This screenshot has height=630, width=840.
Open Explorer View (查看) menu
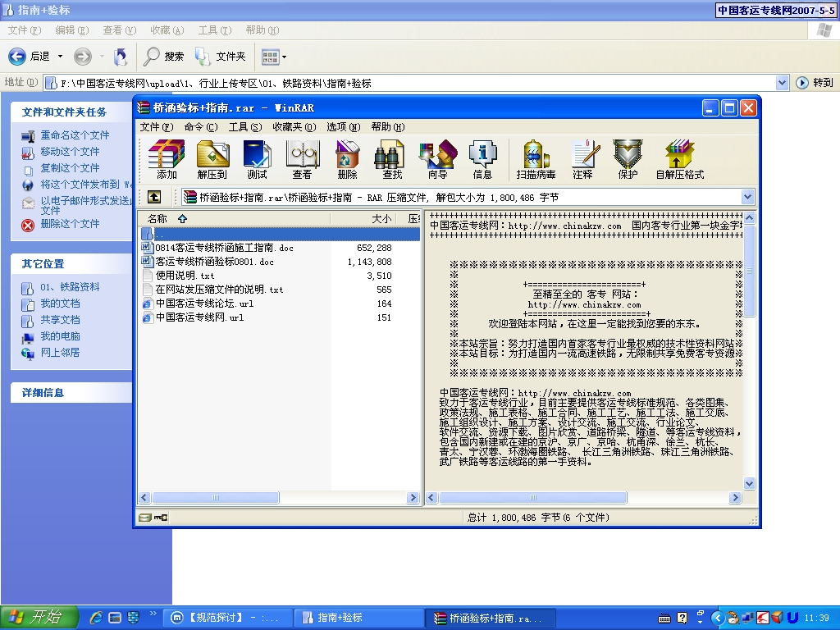pyautogui.click(x=120, y=30)
